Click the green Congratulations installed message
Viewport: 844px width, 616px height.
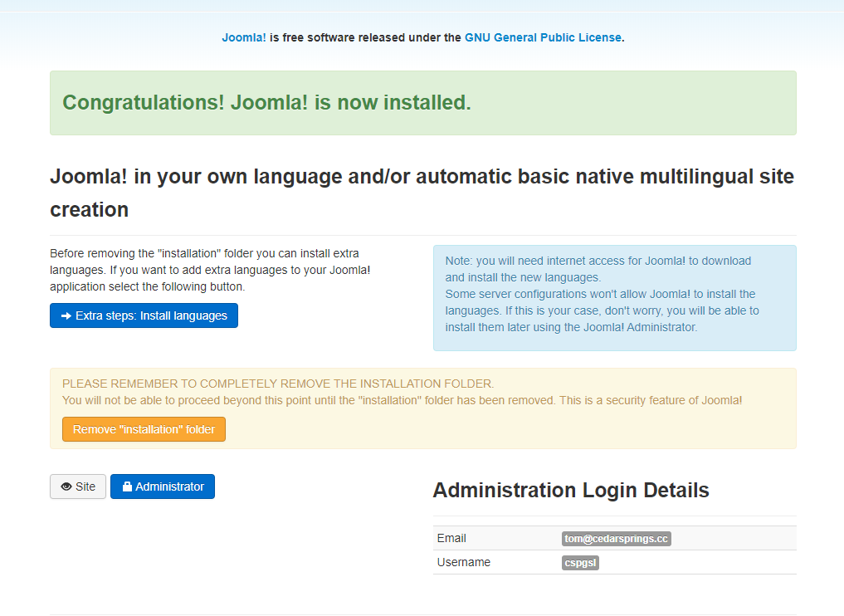(266, 103)
